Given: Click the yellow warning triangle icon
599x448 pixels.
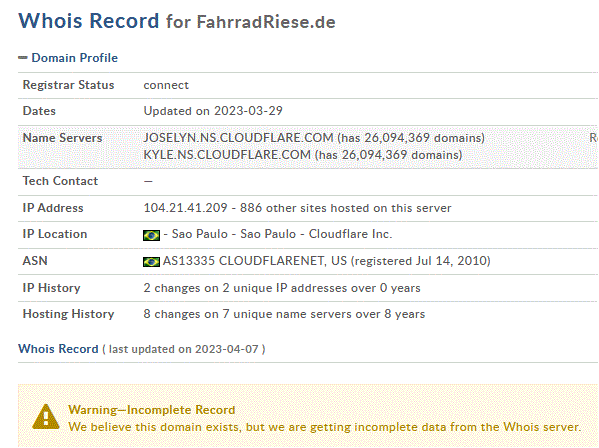Looking at the screenshot, I should coord(46,417).
